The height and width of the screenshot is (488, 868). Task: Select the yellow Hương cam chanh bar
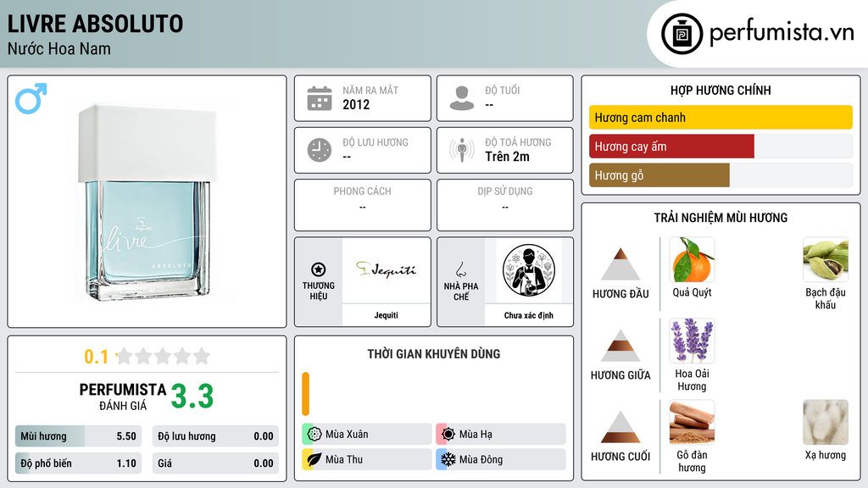[x=721, y=117]
